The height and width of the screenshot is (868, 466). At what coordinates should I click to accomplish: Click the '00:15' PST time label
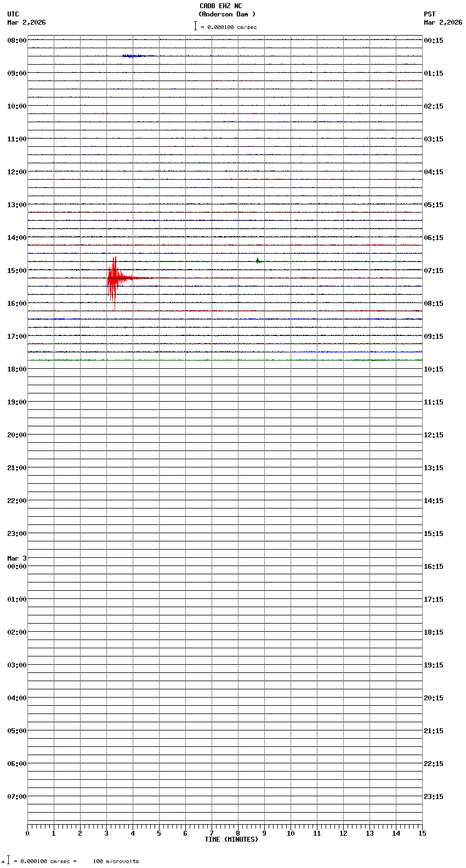(x=434, y=41)
